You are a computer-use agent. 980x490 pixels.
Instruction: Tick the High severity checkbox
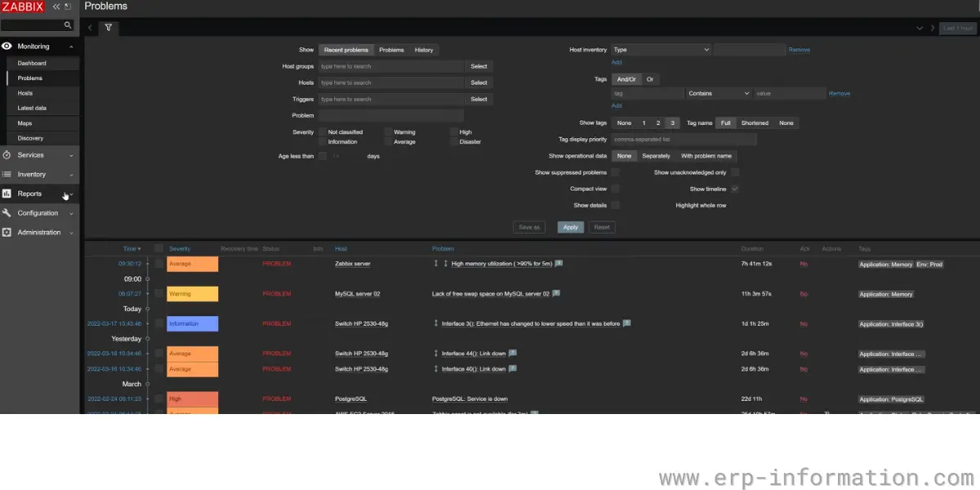click(453, 131)
